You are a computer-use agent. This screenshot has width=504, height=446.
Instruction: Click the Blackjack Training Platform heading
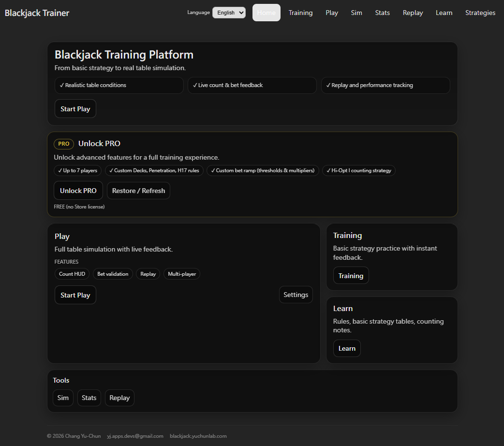(x=124, y=55)
